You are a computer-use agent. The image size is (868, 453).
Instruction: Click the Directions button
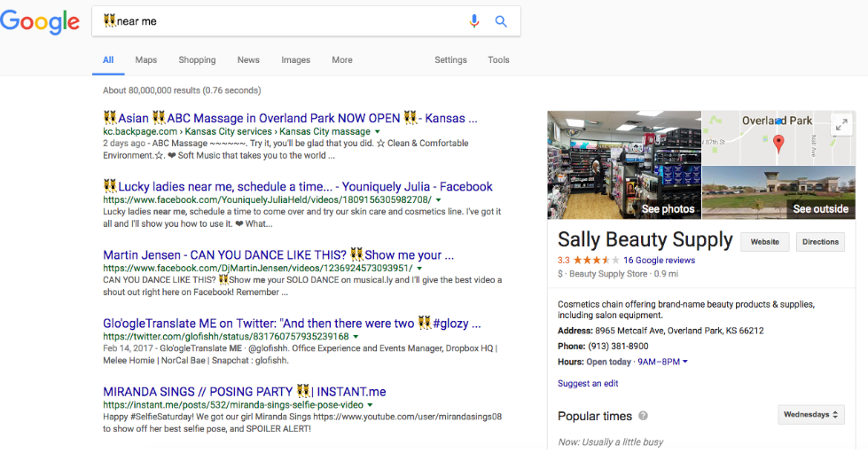coord(820,242)
